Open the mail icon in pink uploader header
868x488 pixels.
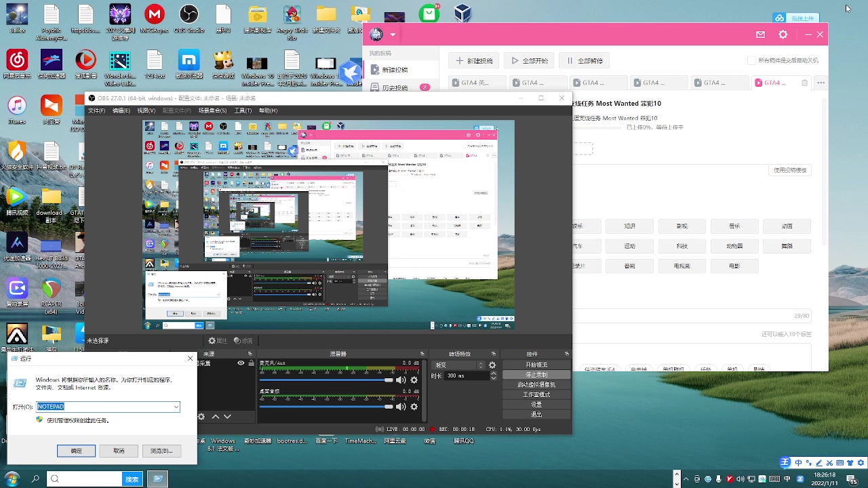click(x=760, y=35)
